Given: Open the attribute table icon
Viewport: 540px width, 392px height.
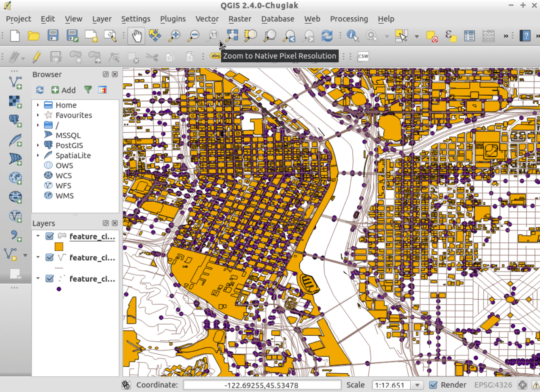Looking at the screenshot, I should [469, 36].
